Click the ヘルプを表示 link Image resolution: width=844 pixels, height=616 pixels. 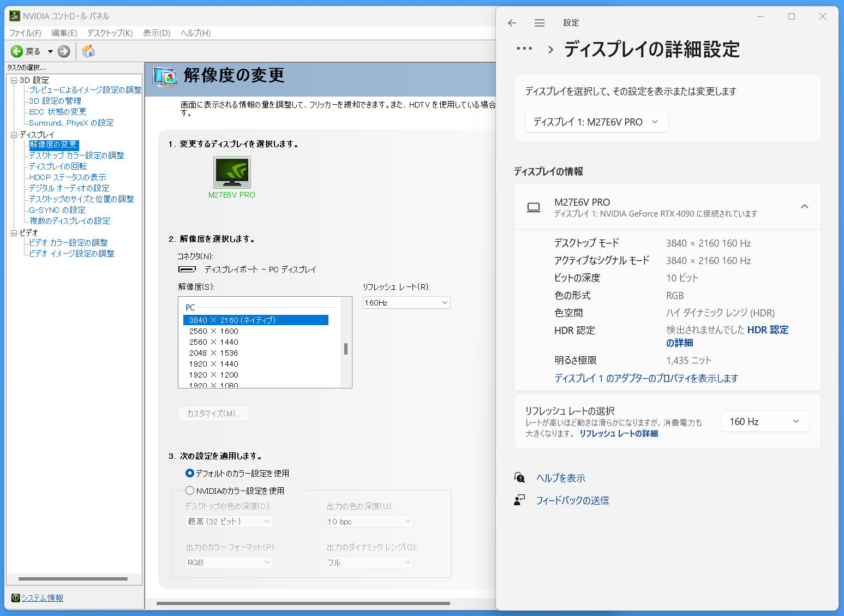tap(561, 478)
